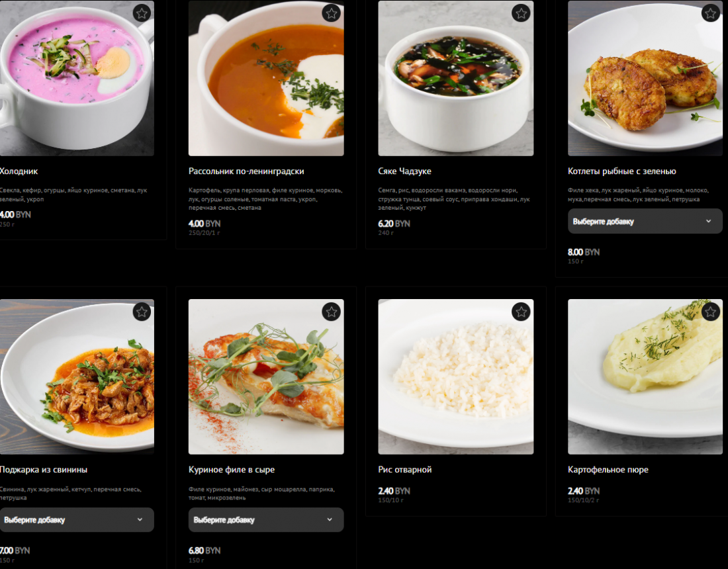Viewport: 728px width, 569px height.
Task: Star the Картофельное пюре item
Action: coord(711,312)
